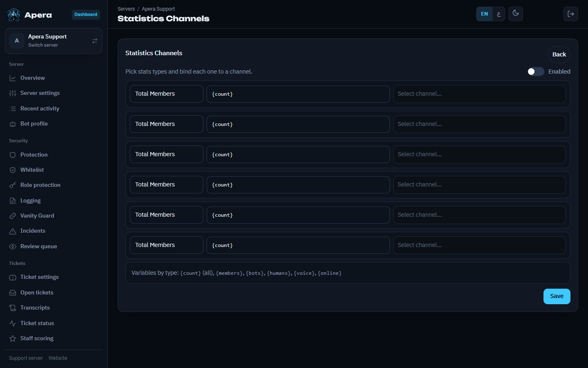The height and width of the screenshot is (368, 588).
Task: Click the Servers breadcrumb link
Action: click(x=126, y=9)
